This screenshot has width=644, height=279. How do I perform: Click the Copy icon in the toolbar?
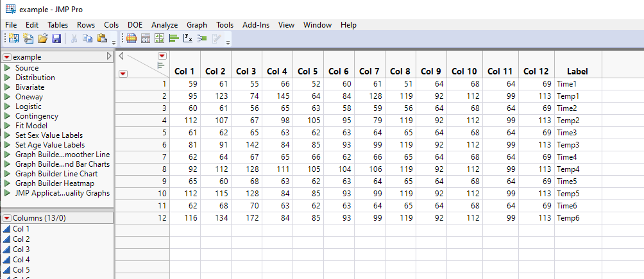pyautogui.click(x=88, y=39)
